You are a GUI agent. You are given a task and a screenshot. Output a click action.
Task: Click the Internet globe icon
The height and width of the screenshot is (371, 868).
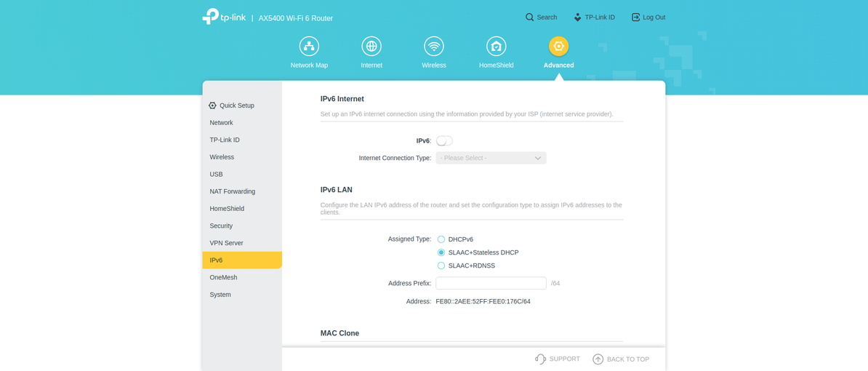coord(371,47)
